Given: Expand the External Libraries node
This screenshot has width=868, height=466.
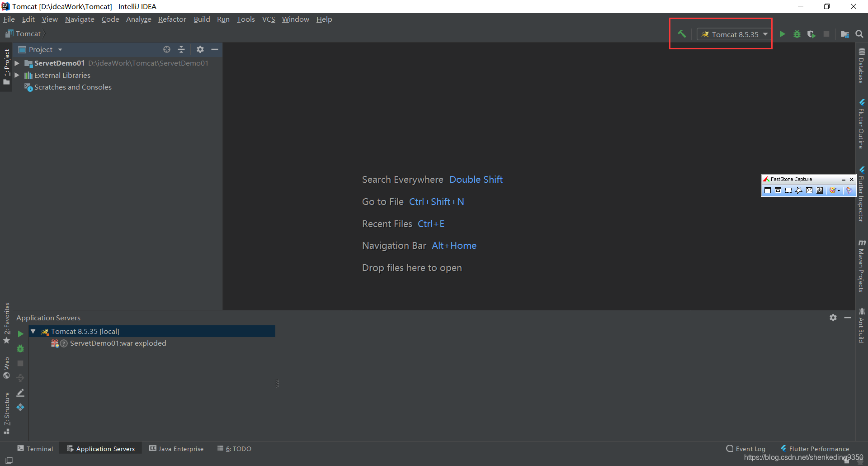Looking at the screenshot, I should [17, 75].
